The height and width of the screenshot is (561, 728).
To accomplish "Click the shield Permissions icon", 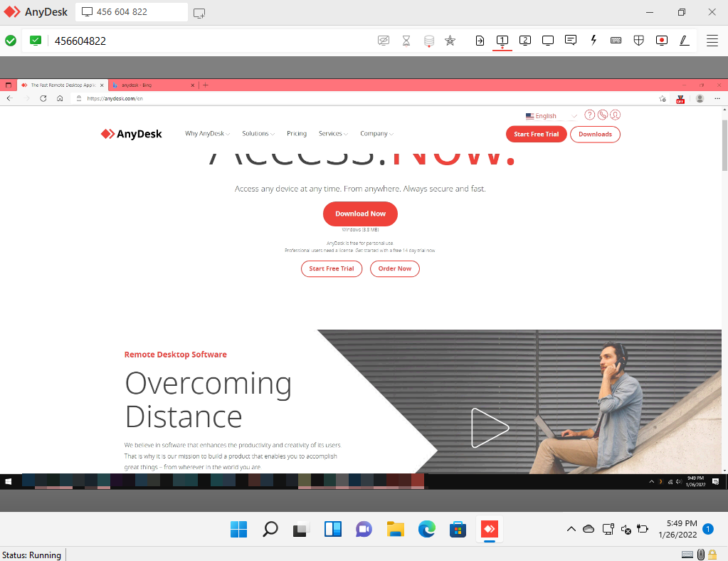I will click(x=639, y=41).
